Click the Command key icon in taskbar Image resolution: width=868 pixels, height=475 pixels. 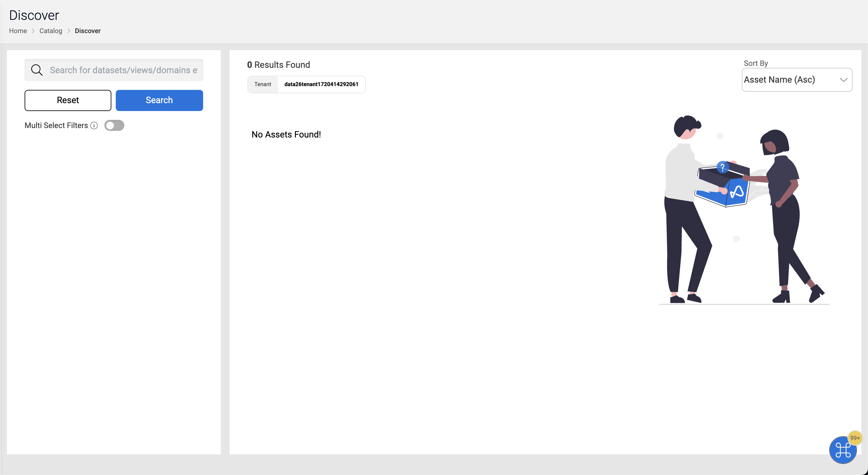click(843, 449)
